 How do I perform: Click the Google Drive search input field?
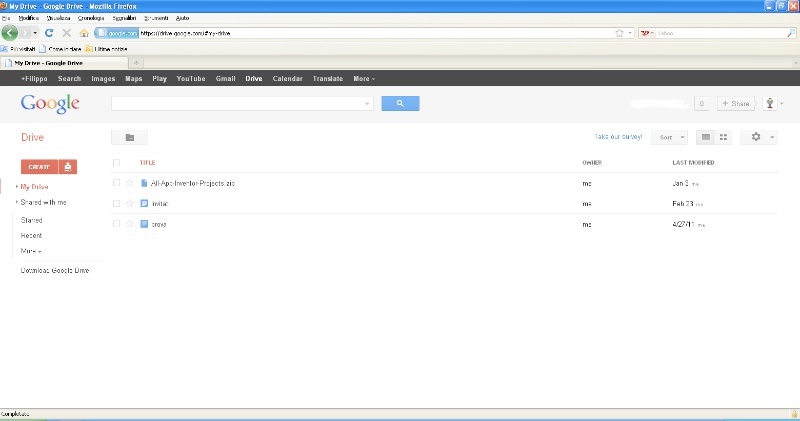point(240,103)
